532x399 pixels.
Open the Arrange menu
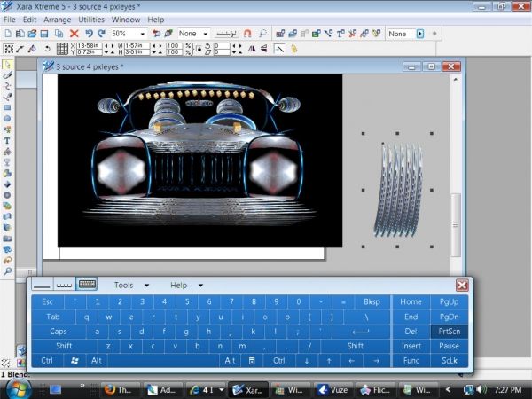[x=58, y=20]
